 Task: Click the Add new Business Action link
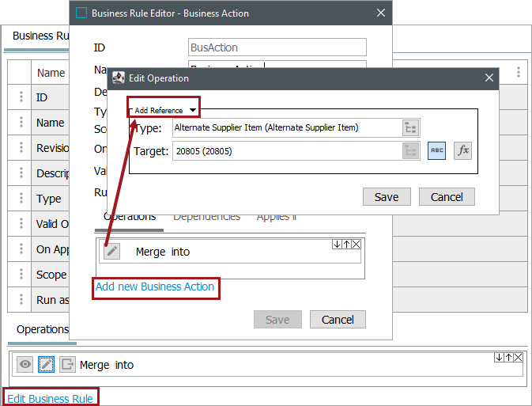pyautogui.click(x=155, y=286)
